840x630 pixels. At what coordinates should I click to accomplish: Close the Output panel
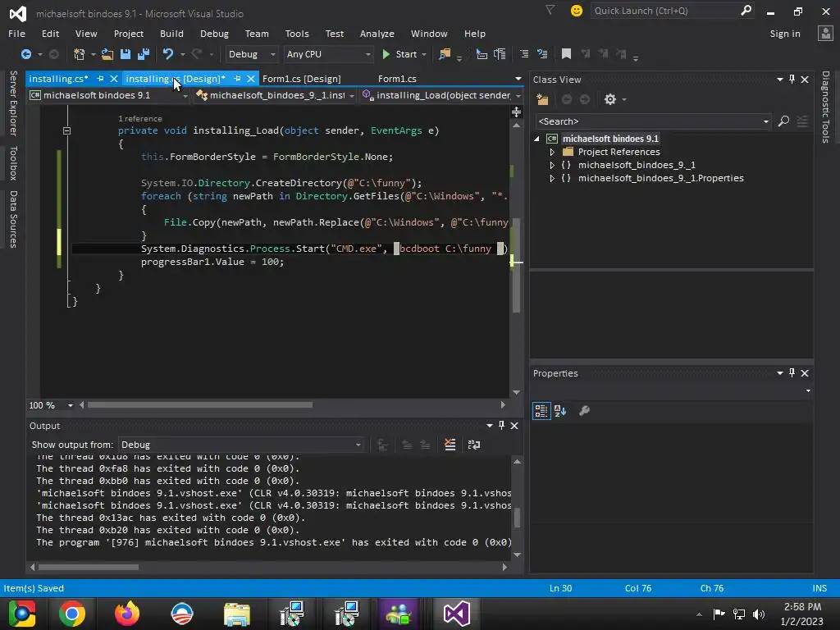[514, 426]
